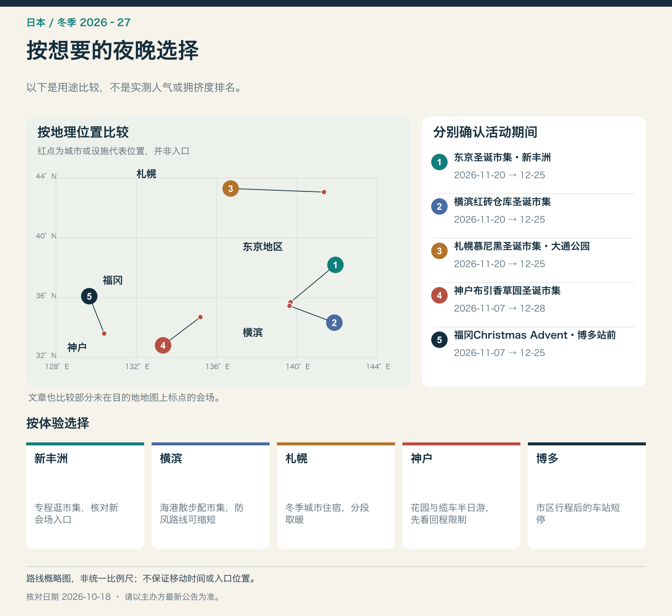Click list badge 1 beside 东京圣诞市集

[x=439, y=162]
